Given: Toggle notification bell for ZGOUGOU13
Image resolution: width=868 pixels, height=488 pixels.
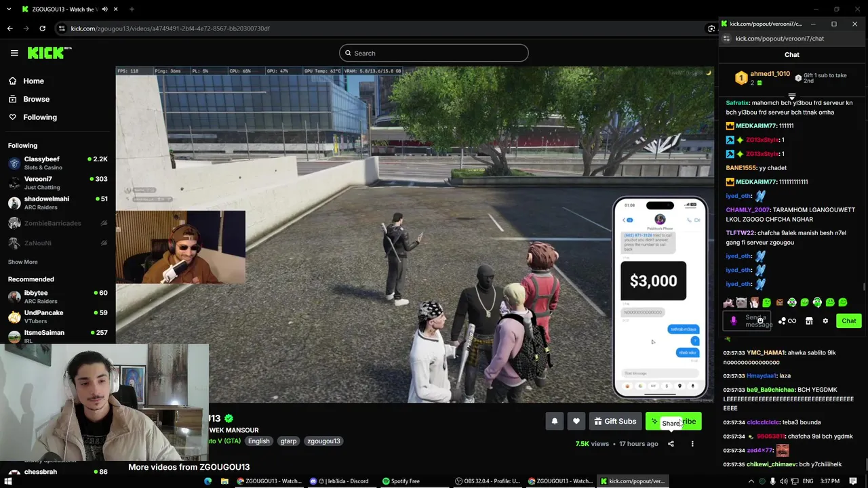Looking at the screenshot, I should (555, 422).
